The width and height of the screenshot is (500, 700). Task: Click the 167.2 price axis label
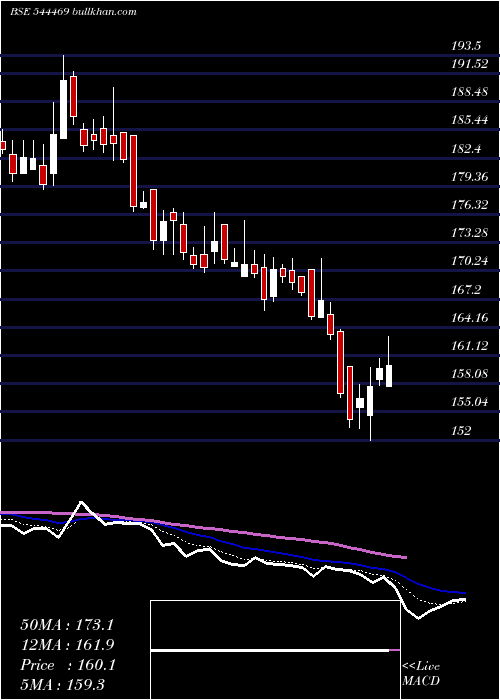pyautogui.click(x=466, y=289)
